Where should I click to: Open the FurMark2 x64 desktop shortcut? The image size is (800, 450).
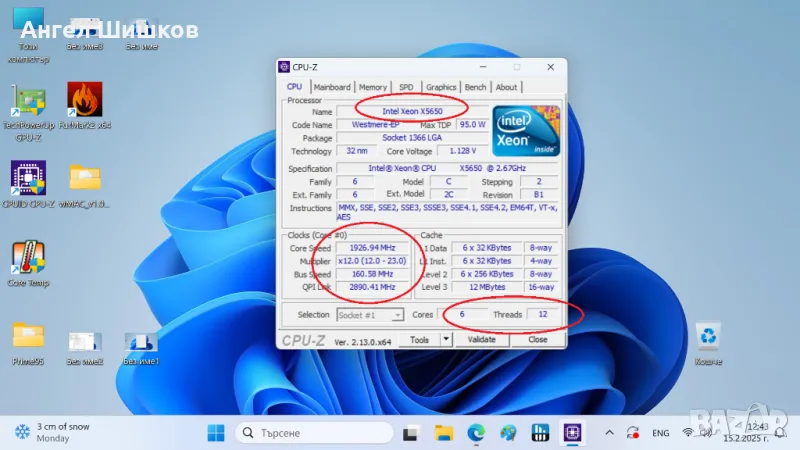tap(85, 101)
